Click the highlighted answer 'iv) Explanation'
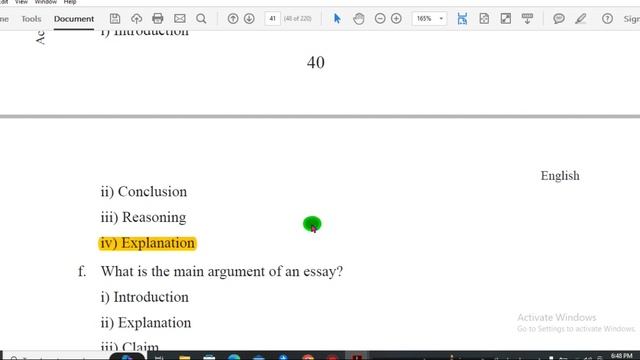This screenshot has height=360, width=640. (x=147, y=243)
